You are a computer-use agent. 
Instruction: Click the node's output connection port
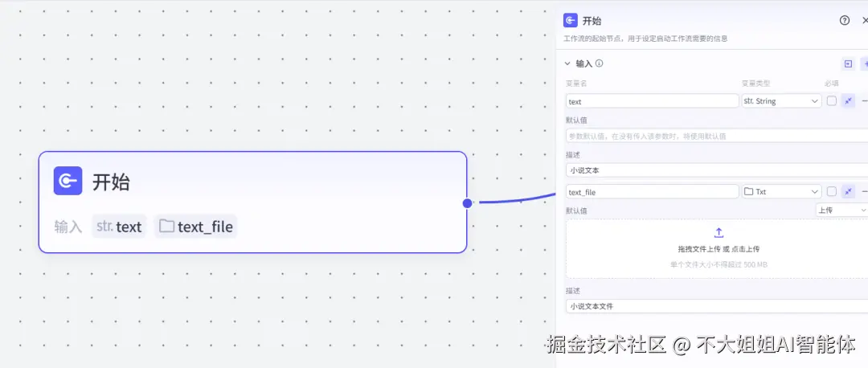pos(467,203)
